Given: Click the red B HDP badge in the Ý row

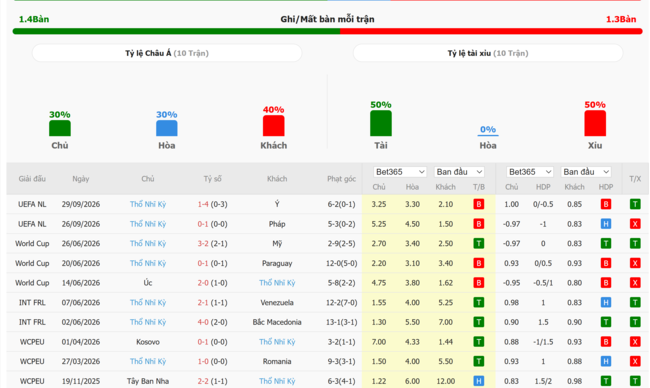Looking at the screenshot, I should (x=606, y=204).
